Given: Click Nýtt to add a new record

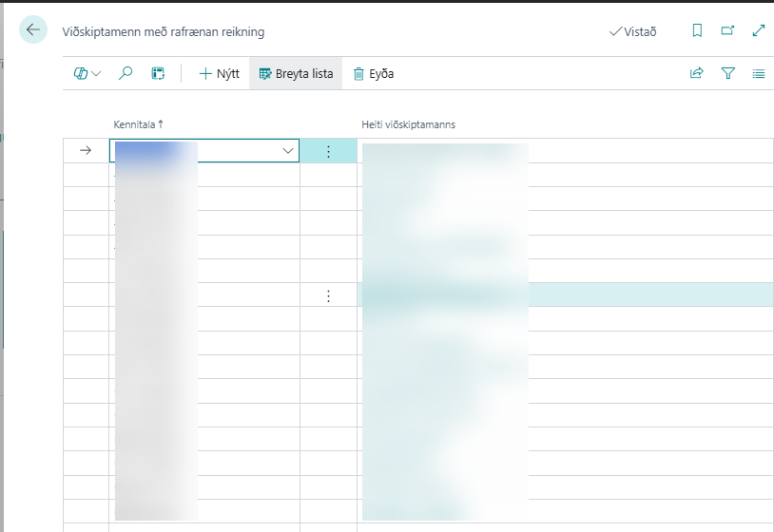Looking at the screenshot, I should (x=219, y=73).
